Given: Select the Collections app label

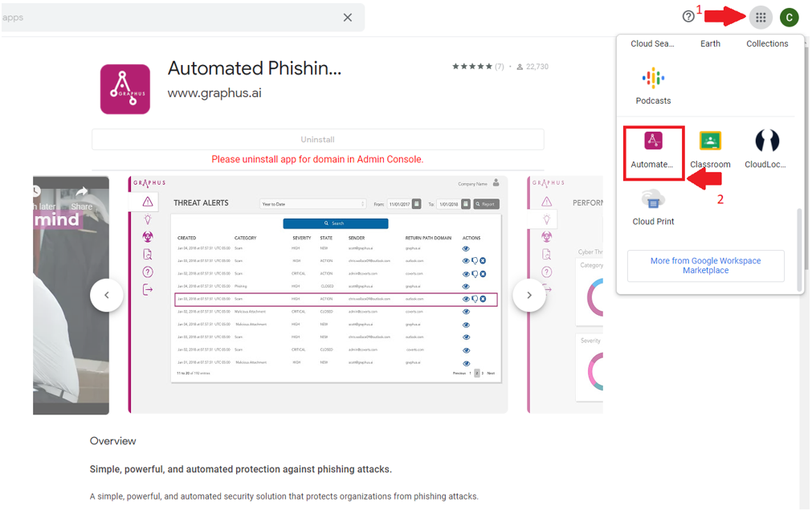Looking at the screenshot, I should pyautogui.click(x=767, y=43).
